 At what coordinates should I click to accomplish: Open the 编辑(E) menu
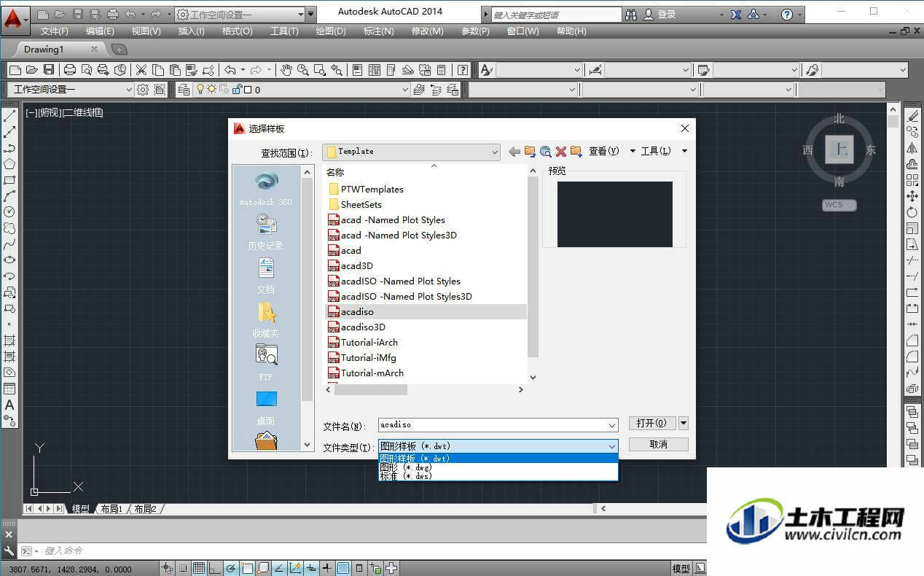click(100, 31)
